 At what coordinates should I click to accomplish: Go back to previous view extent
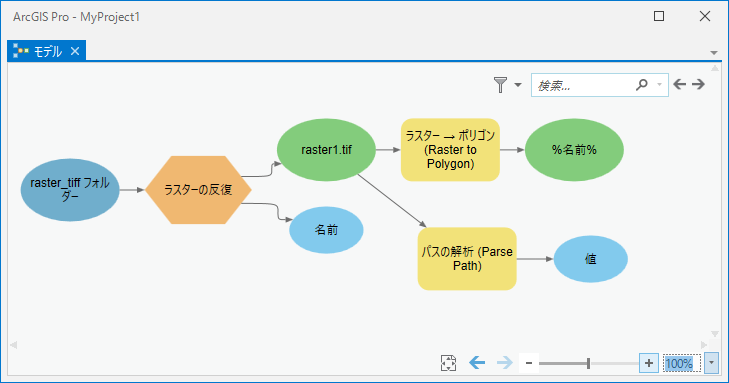(x=477, y=363)
